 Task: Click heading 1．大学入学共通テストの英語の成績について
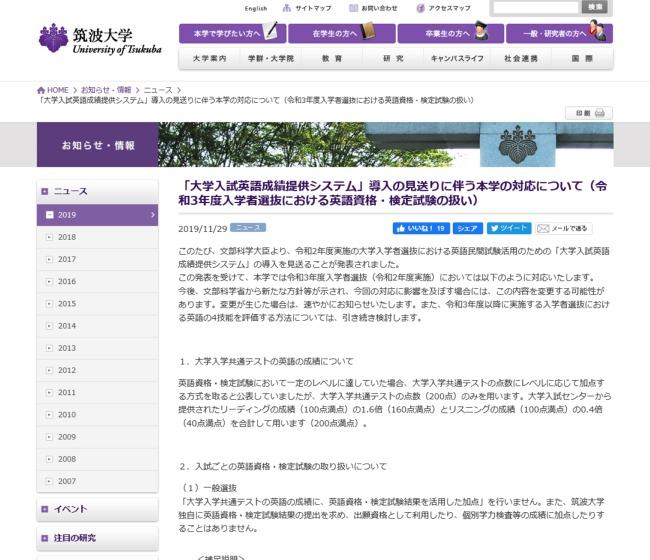tap(266, 361)
